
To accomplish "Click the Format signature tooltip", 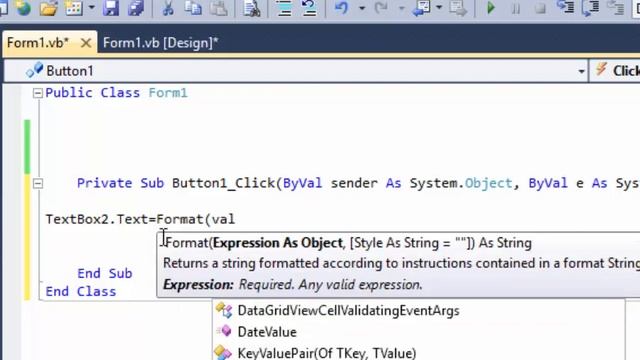I will [398, 264].
